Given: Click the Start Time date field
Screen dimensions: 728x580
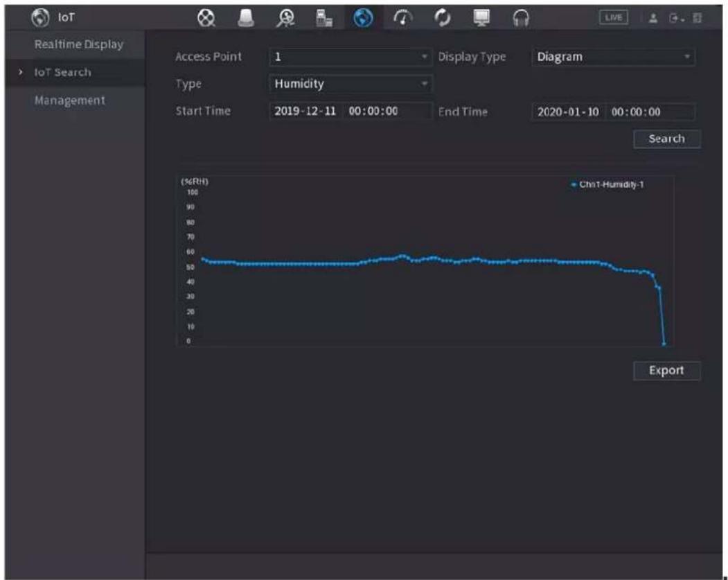Looking at the screenshot, I should pyautogui.click(x=305, y=112).
